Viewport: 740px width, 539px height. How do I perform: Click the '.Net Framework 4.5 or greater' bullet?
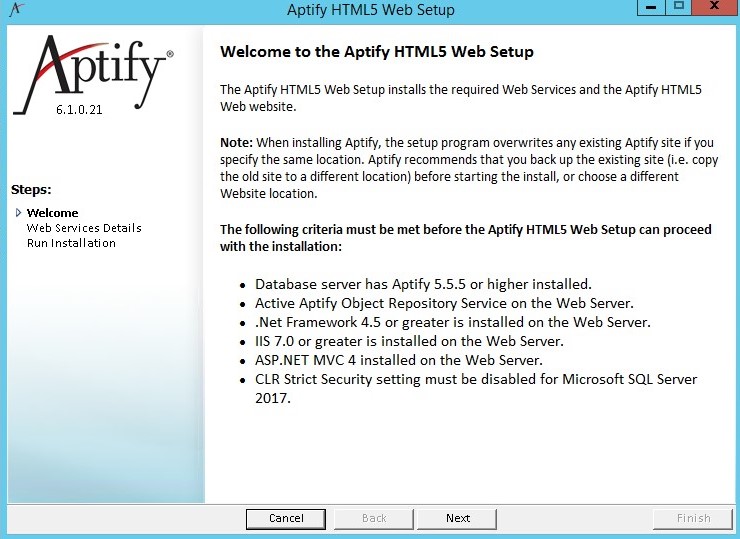pos(453,322)
